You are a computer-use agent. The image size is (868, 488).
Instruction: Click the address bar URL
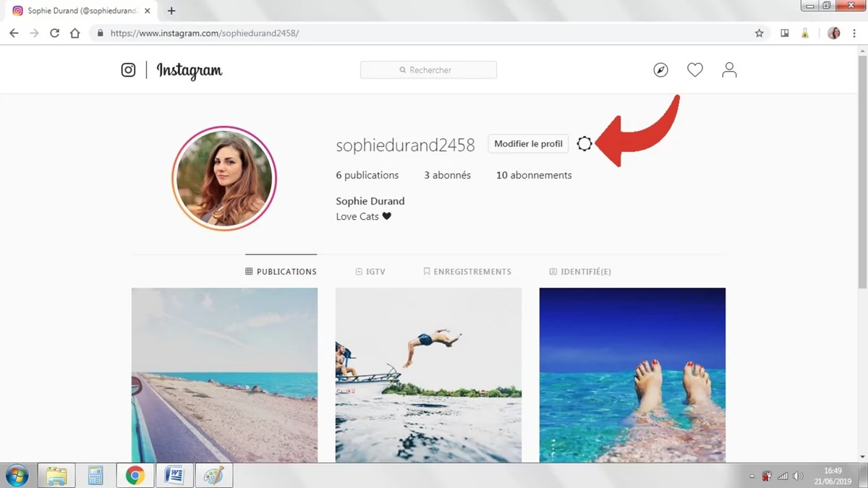pyautogui.click(x=205, y=33)
